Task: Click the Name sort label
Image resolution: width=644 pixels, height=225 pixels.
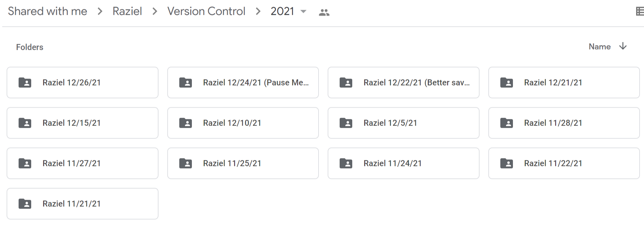Action: click(x=600, y=46)
